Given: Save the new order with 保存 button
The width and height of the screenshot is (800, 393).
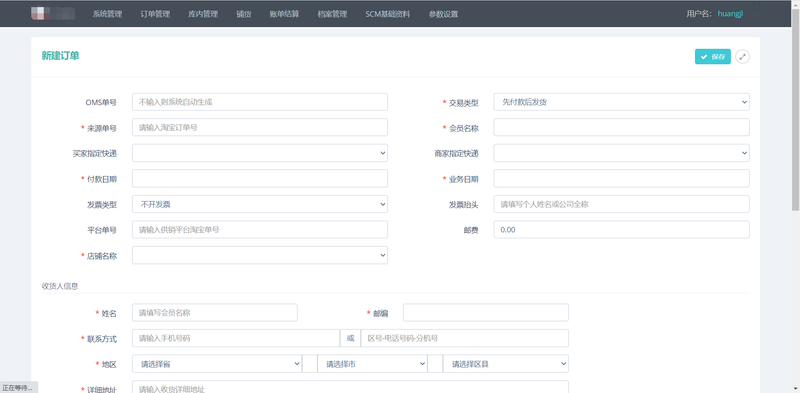Looking at the screenshot, I should (x=712, y=57).
